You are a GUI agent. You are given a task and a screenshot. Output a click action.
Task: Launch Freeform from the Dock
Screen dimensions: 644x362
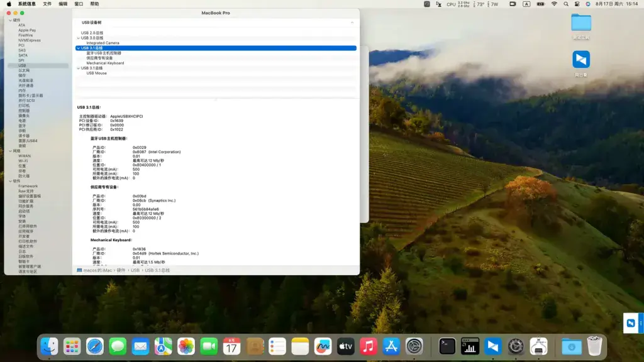323,346
